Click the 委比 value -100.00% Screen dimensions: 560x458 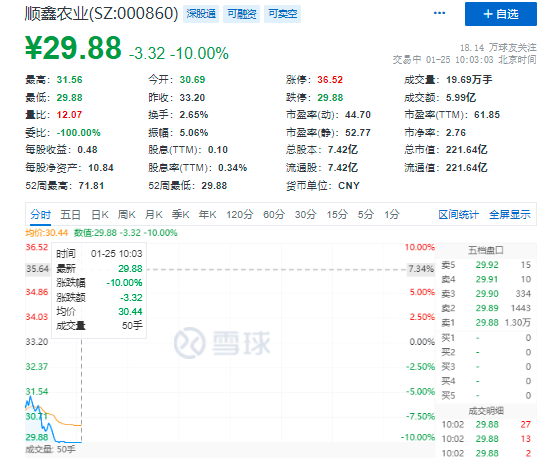click(79, 133)
